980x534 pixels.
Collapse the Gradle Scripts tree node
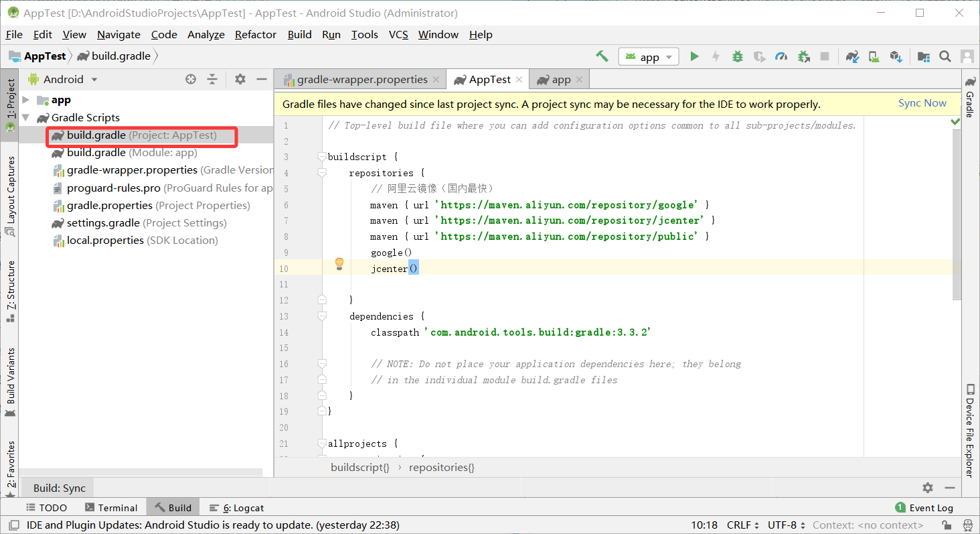[26, 117]
